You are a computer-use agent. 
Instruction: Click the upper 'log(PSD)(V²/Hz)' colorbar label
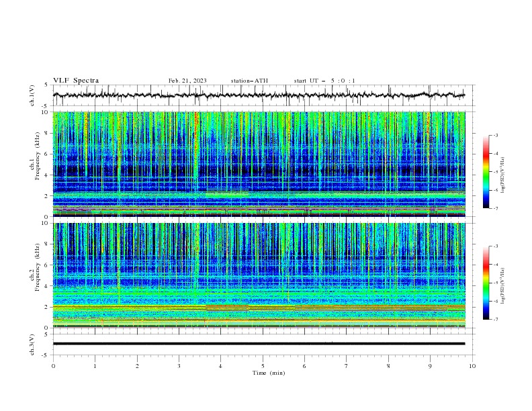tap(504, 175)
